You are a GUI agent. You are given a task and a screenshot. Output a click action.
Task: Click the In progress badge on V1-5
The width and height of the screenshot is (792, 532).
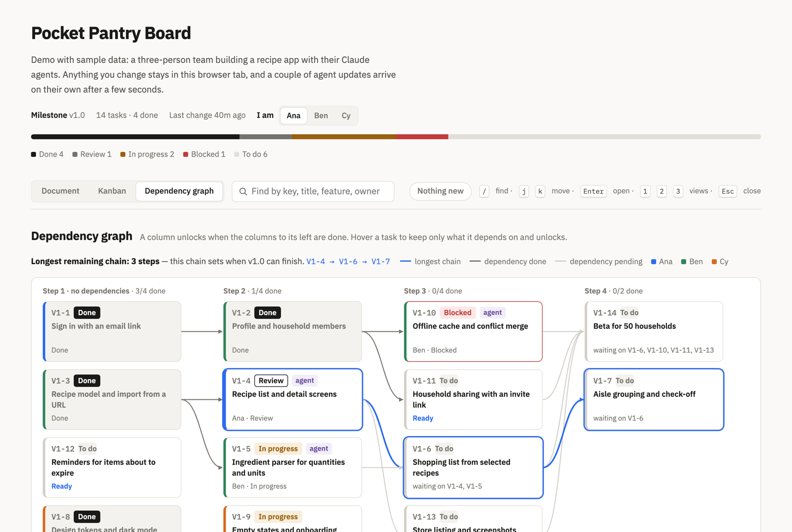click(278, 449)
